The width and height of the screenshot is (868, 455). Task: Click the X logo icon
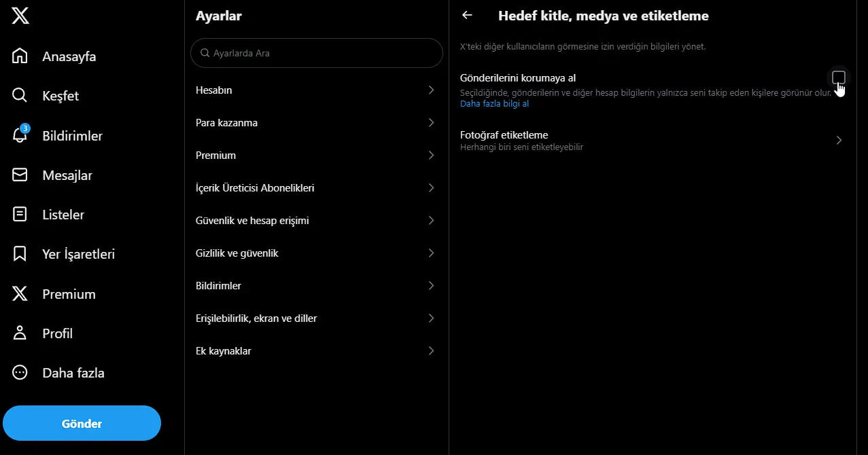[20, 15]
